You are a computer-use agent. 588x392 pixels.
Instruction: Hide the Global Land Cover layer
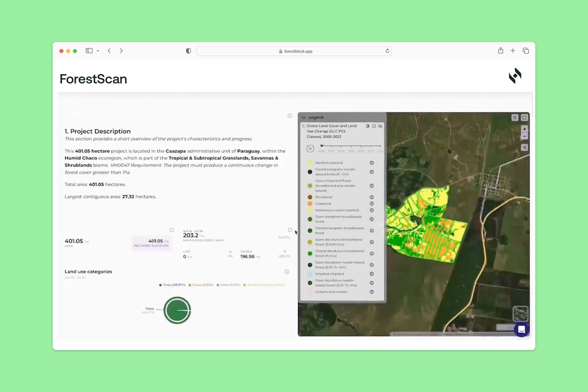click(x=380, y=126)
